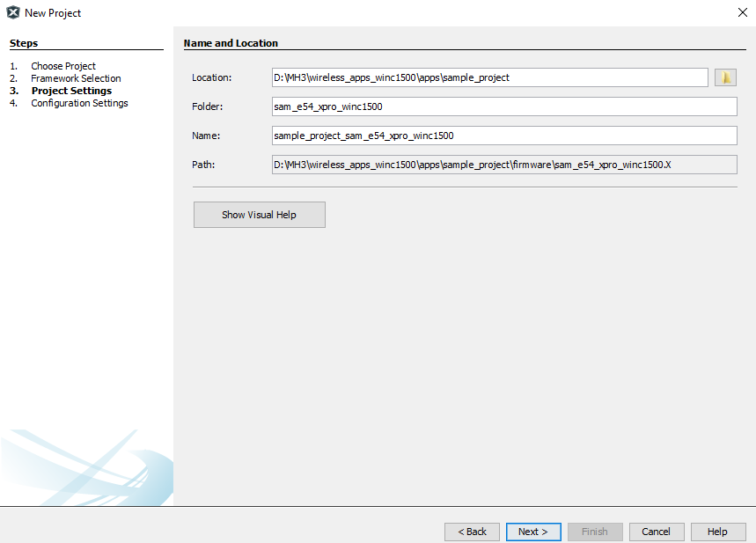756x543 pixels.
Task: Open Help for this wizard
Action: tap(717, 532)
